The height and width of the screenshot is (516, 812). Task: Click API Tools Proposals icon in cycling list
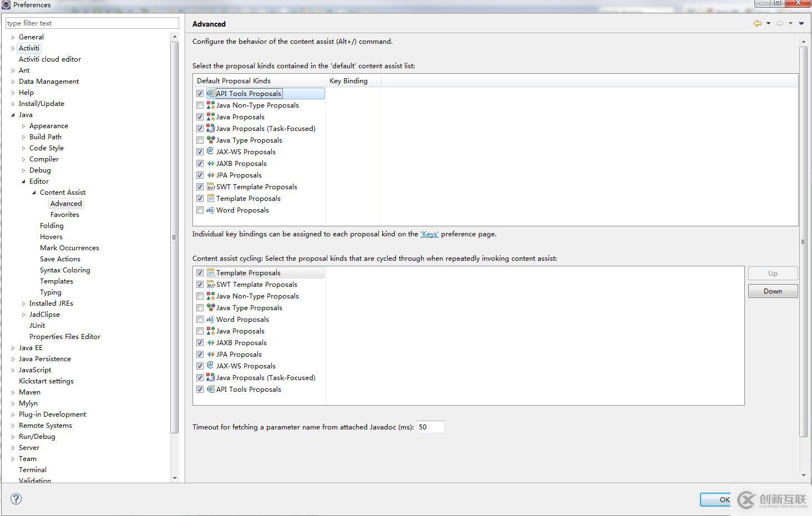tap(211, 389)
